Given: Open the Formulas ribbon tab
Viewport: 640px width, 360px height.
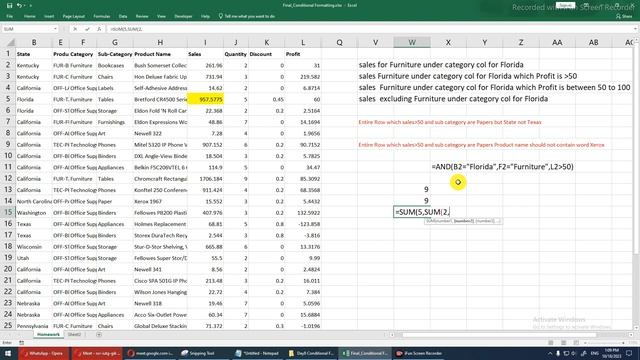Looking at the screenshot, I should point(102,16).
